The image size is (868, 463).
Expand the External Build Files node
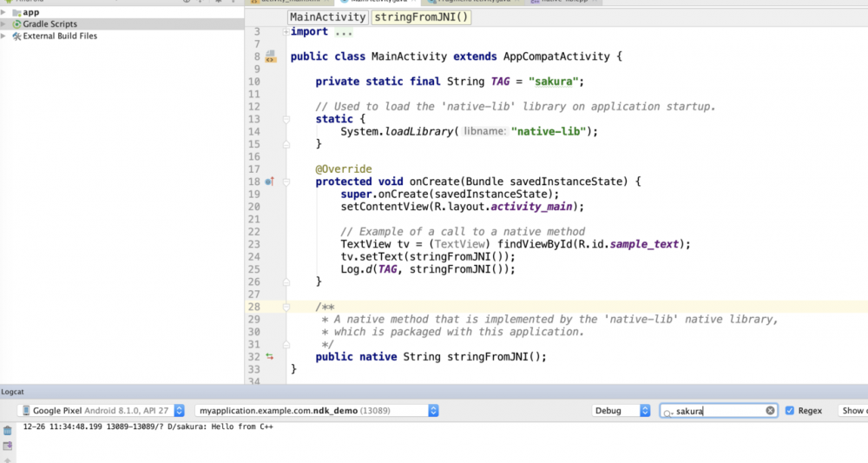click(4, 36)
